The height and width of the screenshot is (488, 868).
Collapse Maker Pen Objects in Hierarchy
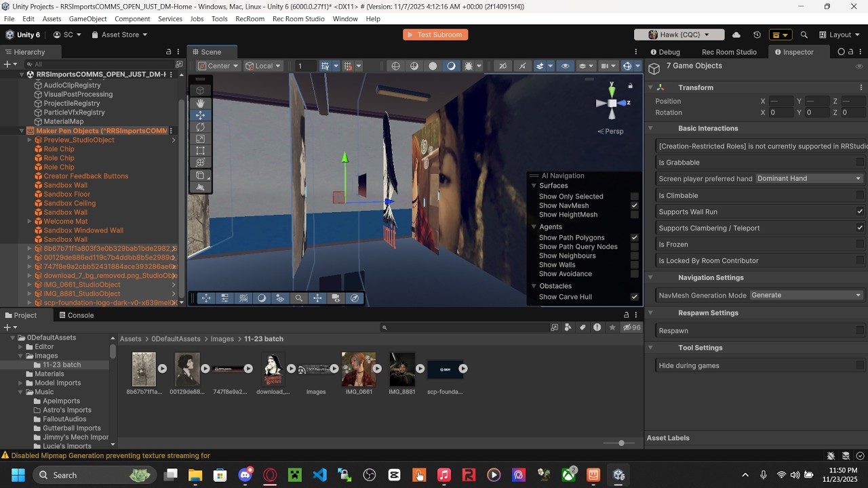coord(22,131)
